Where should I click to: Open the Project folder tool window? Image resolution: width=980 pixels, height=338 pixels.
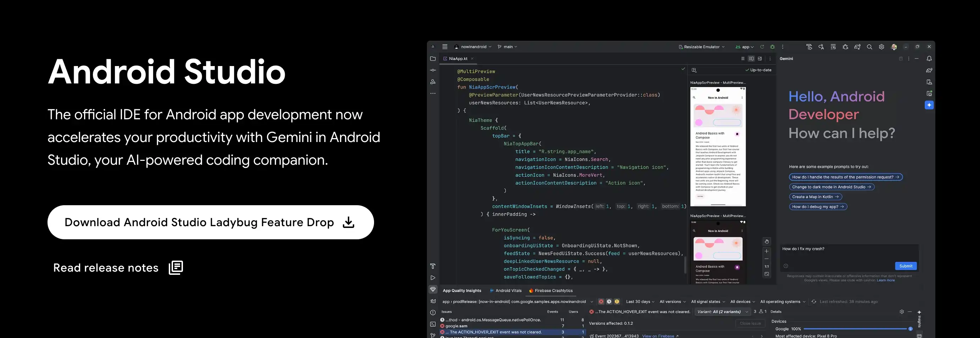(x=433, y=59)
